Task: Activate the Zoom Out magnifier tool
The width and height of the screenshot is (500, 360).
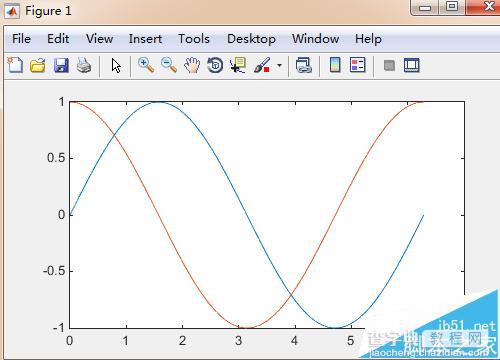Action: tap(169, 65)
